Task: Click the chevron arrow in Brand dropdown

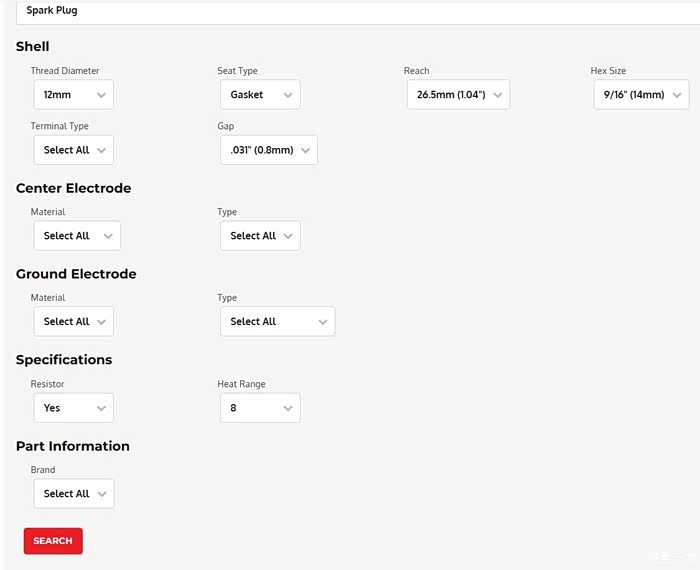Action: point(101,494)
